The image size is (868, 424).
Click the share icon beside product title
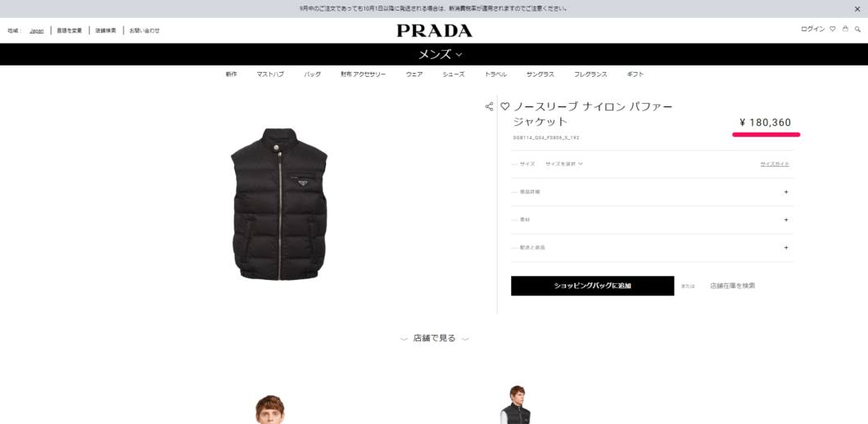click(x=489, y=107)
